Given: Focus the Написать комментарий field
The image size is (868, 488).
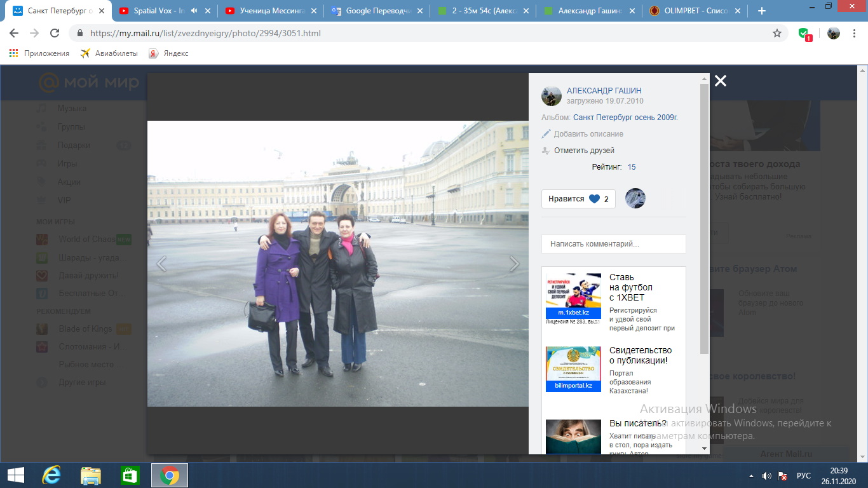Looking at the screenshot, I should tap(614, 244).
